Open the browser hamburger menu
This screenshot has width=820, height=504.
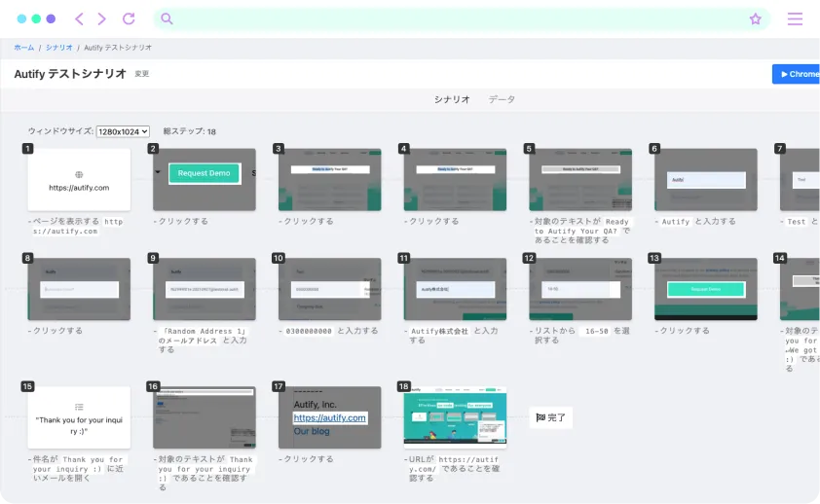click(795, 18)
